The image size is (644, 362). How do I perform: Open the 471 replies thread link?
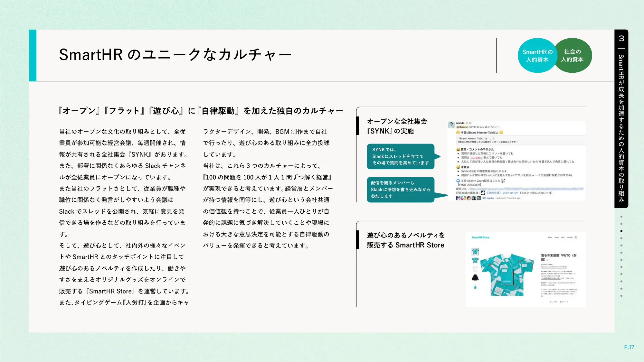point(488,198)
